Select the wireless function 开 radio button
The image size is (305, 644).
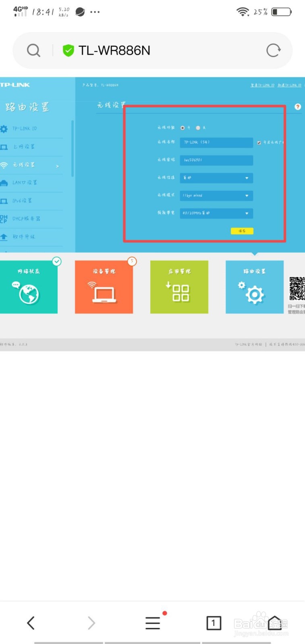pos(183,128)
